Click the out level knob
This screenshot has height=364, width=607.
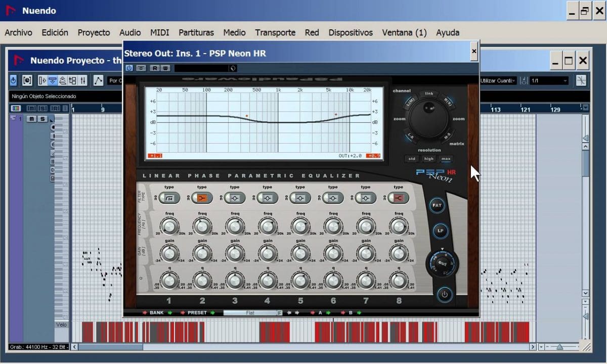(x=443, y=263)
